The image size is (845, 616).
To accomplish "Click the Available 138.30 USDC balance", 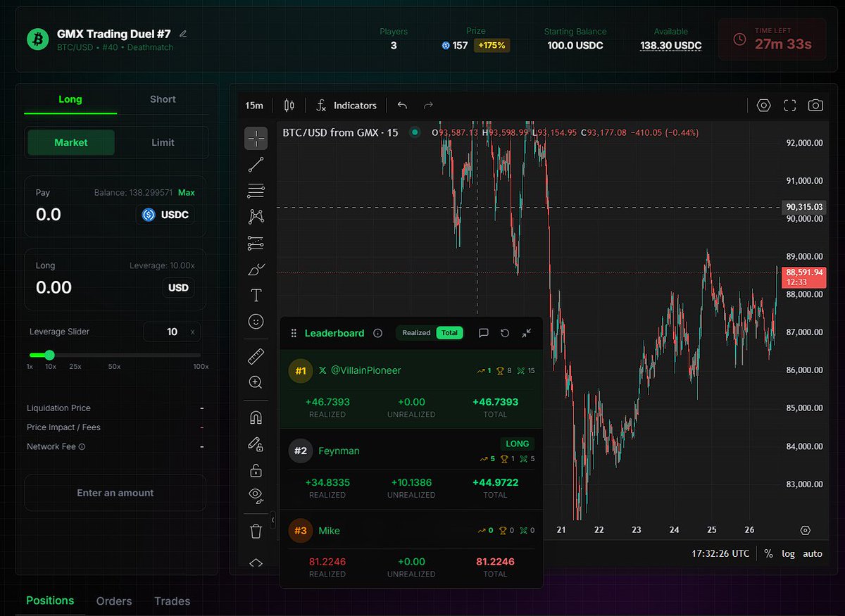I will (670, 45).
